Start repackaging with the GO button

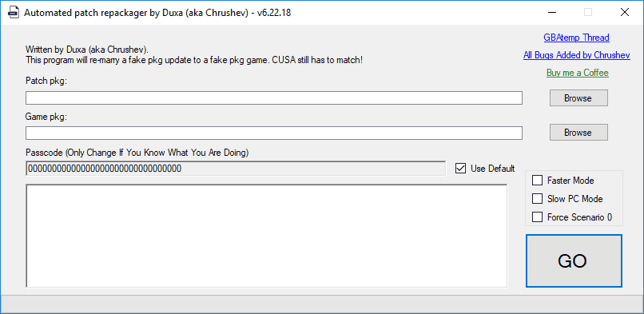click(574, 261)
